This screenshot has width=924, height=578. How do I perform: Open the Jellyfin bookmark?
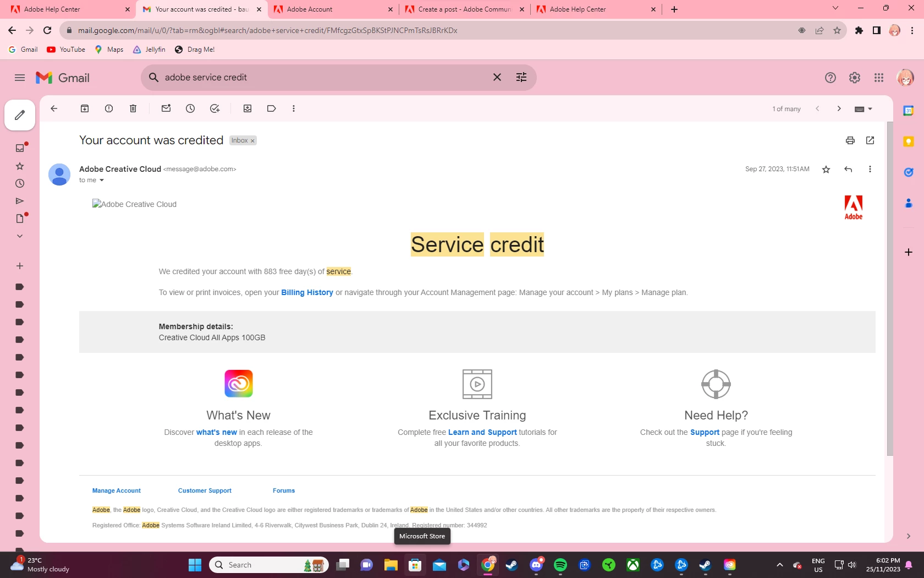(149, 50)
